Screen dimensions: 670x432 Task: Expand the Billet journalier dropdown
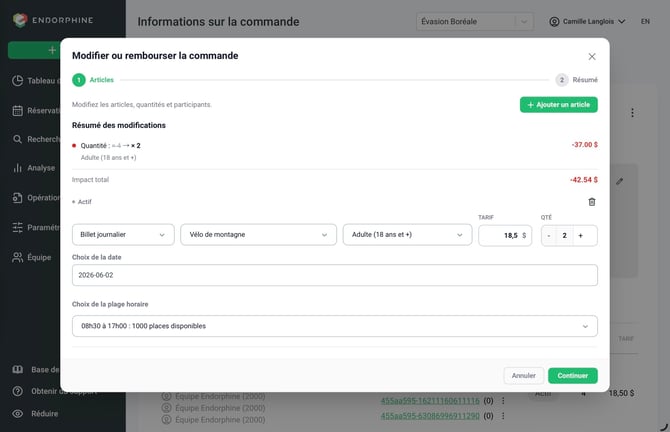pyautogui.click(x=123, y=235)
